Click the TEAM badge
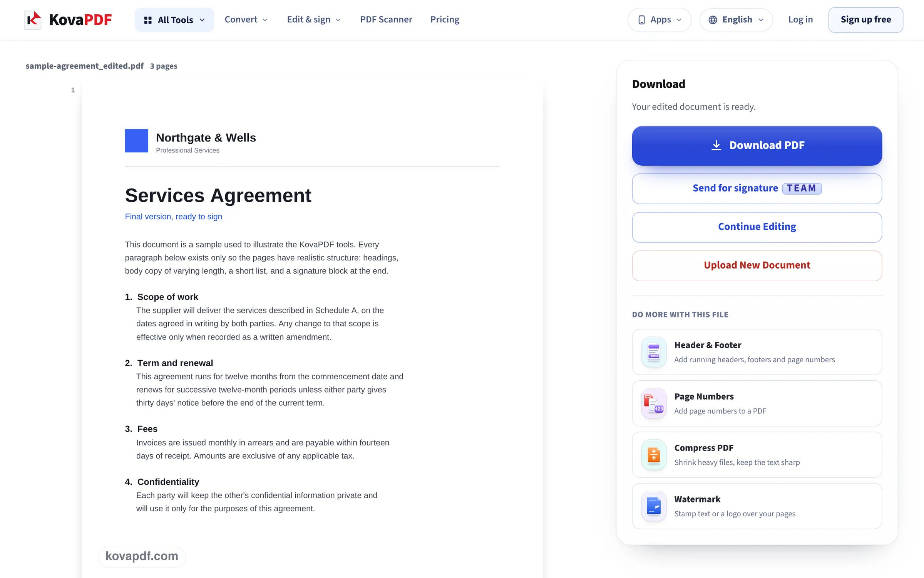The height and width of the screenshot is (578, 924). point(802,188)
